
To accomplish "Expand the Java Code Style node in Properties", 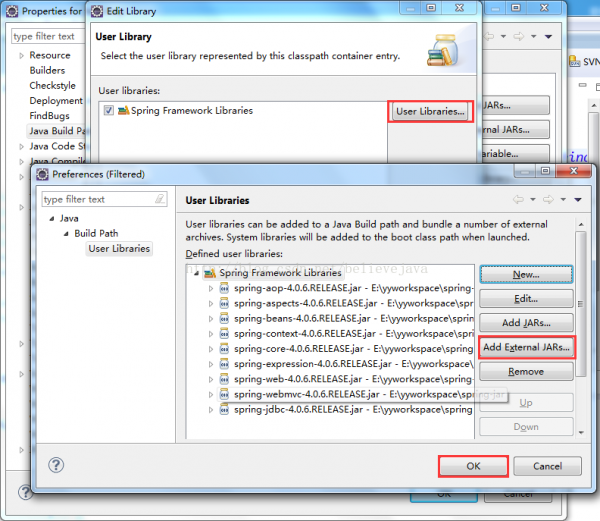I will pyautogui.click(x=21, y=146).
